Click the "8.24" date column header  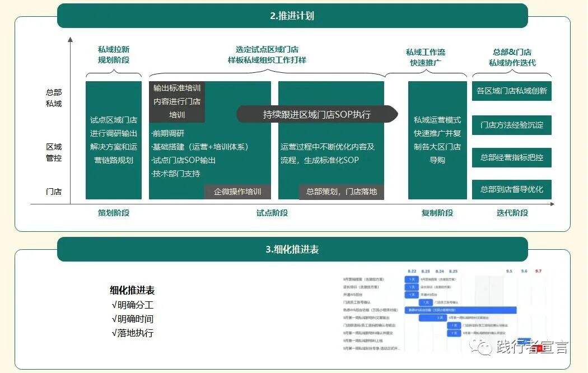tap(440, 271)
